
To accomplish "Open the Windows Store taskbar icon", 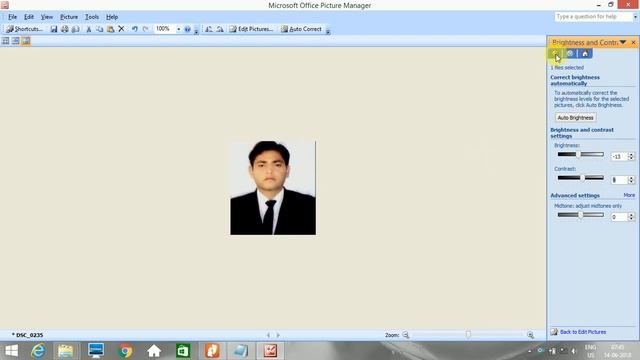I will pyautogui.click(x=183, y=351).
